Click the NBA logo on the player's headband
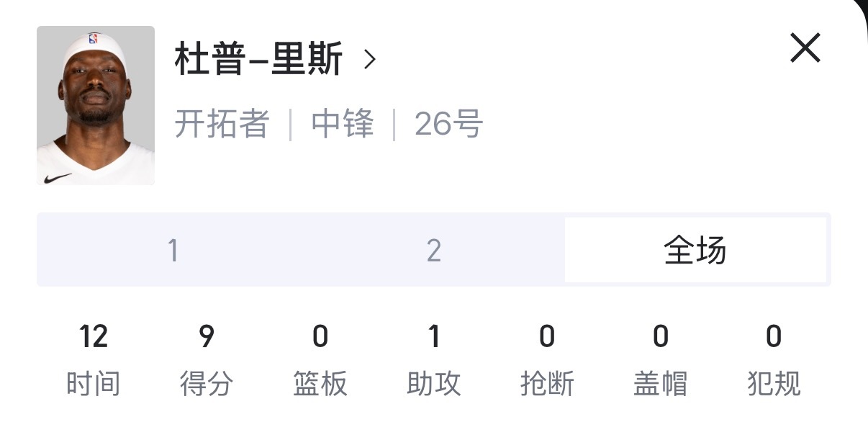 point(92,40)
